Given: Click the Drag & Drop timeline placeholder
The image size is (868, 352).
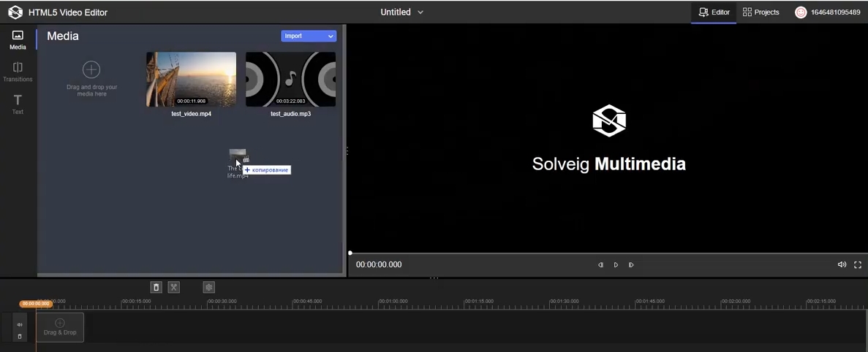Looking at the screenshot, I should point(60,327).
